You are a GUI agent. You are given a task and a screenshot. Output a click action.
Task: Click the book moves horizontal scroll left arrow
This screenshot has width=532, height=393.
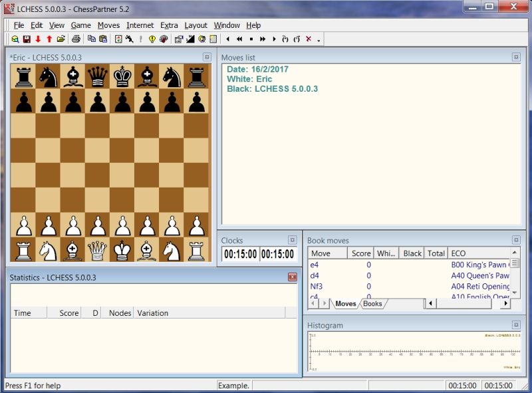(x=430, y=303)
